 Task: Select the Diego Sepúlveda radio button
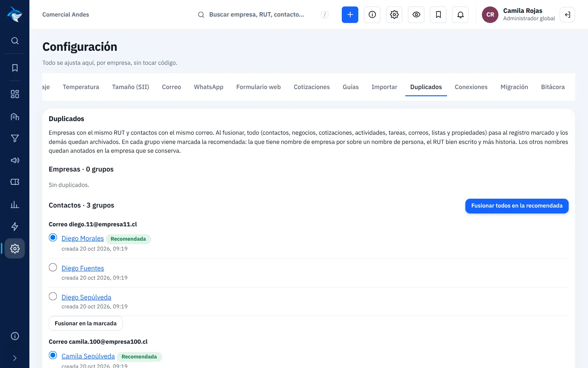point(53,297)
